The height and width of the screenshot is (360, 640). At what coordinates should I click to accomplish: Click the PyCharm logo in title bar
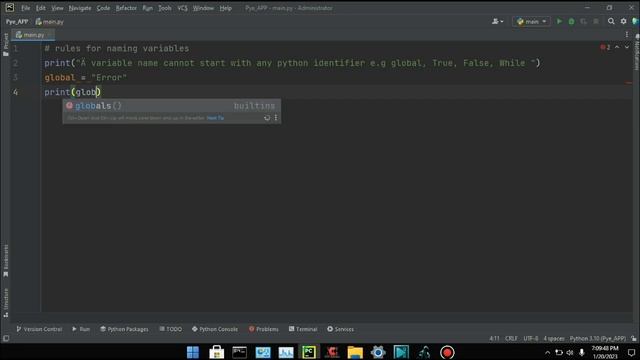click(x=9, y=8)
